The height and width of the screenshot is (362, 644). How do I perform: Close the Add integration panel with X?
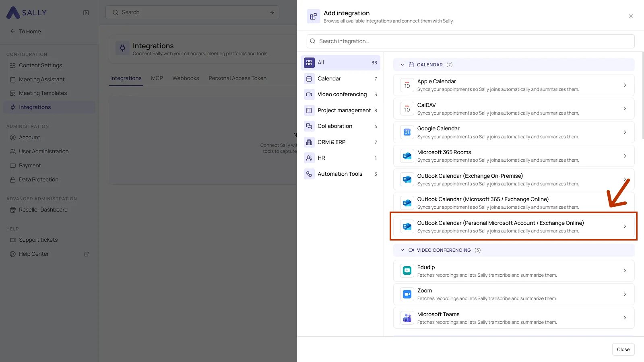click(x=631, y=16)
